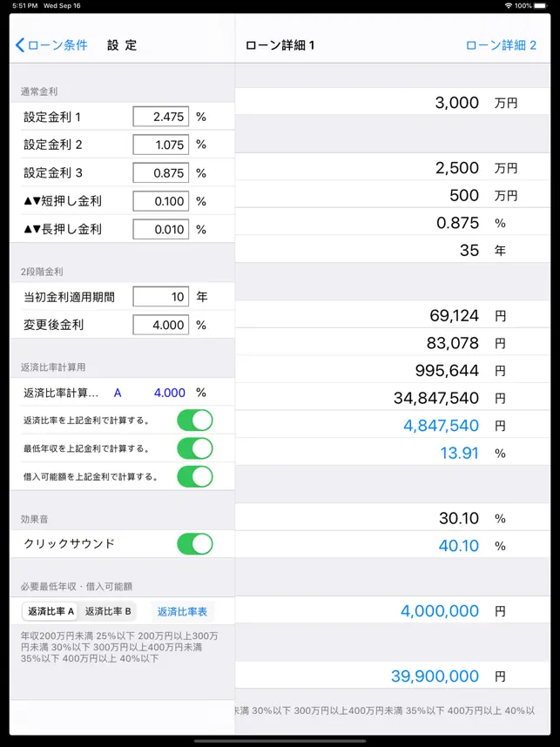
Task: Tap the blue A rate selector
Action: [x=118, y=393]
